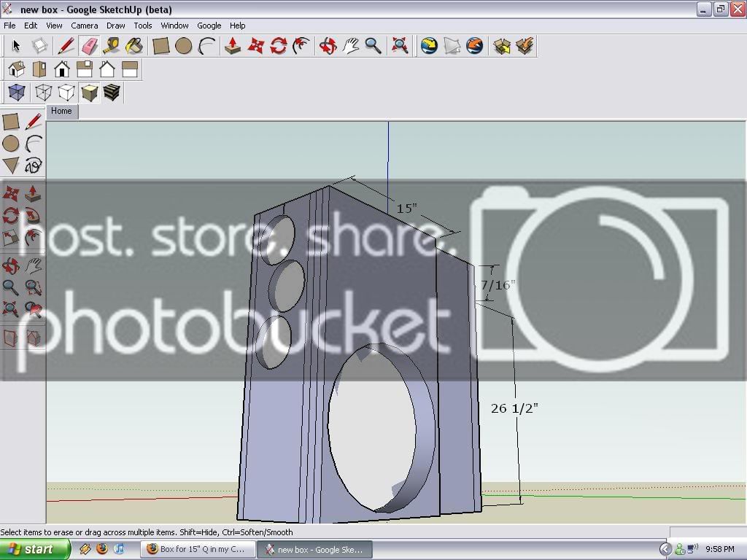Select Rectangle tool in left tool palette
The image size is (747, 560).
[11, 122]
